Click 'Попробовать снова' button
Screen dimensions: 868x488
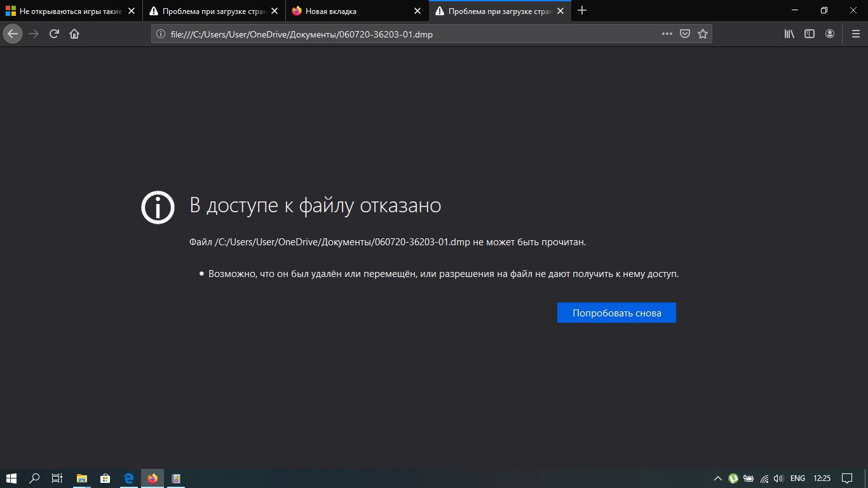616,313
